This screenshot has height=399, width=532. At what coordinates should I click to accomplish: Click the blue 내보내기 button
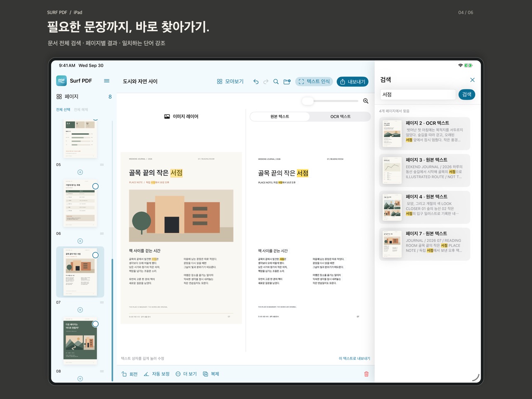[353, 82]
